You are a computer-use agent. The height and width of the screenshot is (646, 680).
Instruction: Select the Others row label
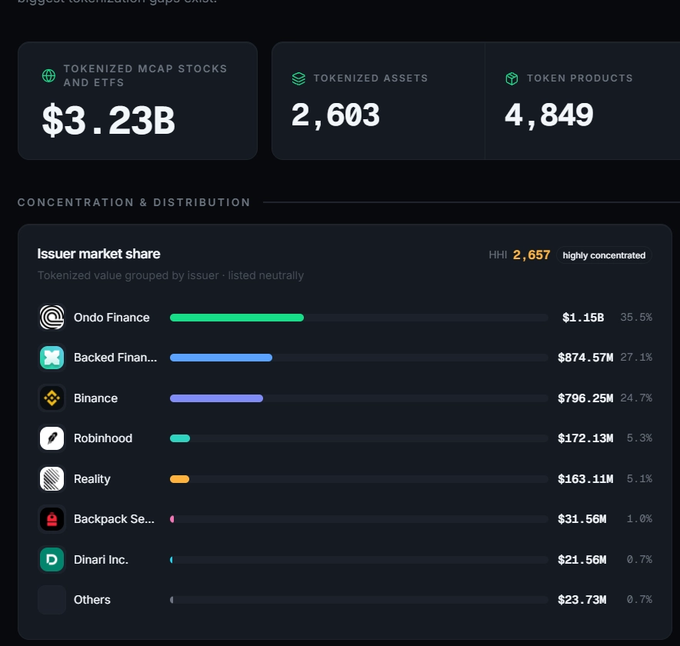92,600
